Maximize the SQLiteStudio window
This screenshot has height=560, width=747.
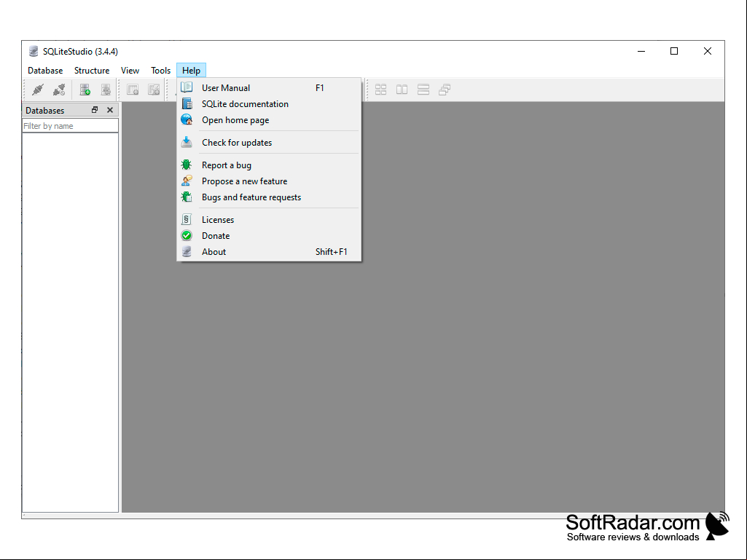click(x=674, y=52)
